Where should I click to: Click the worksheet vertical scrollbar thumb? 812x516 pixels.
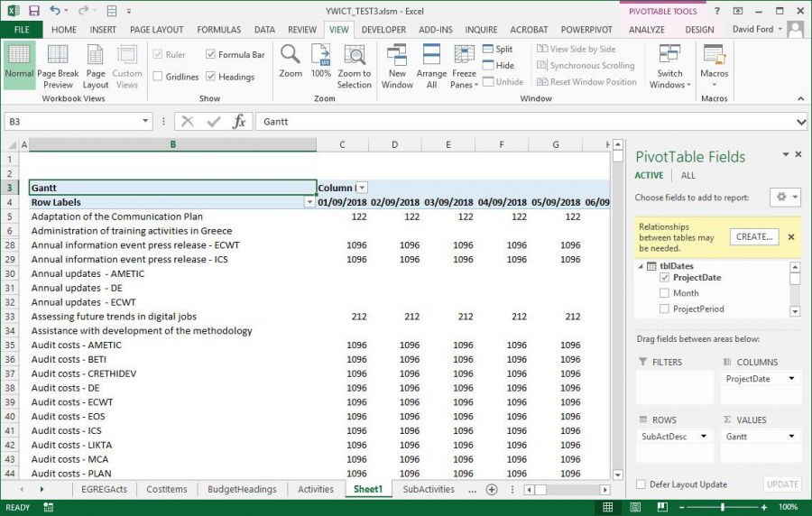618,156
